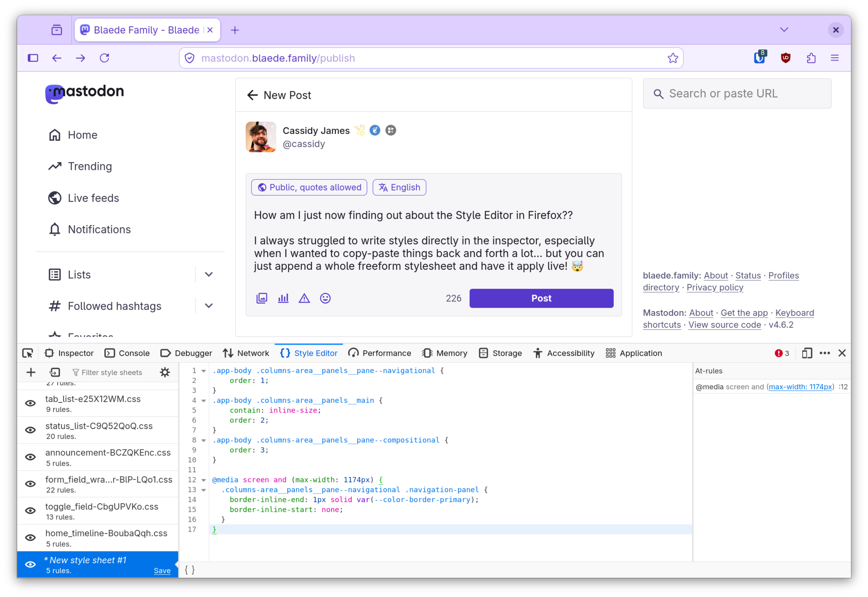Create a new style sheet with plus icon
Image resolution: width=868 pixels, height=597 pixels.
click(x=31, y=372)
